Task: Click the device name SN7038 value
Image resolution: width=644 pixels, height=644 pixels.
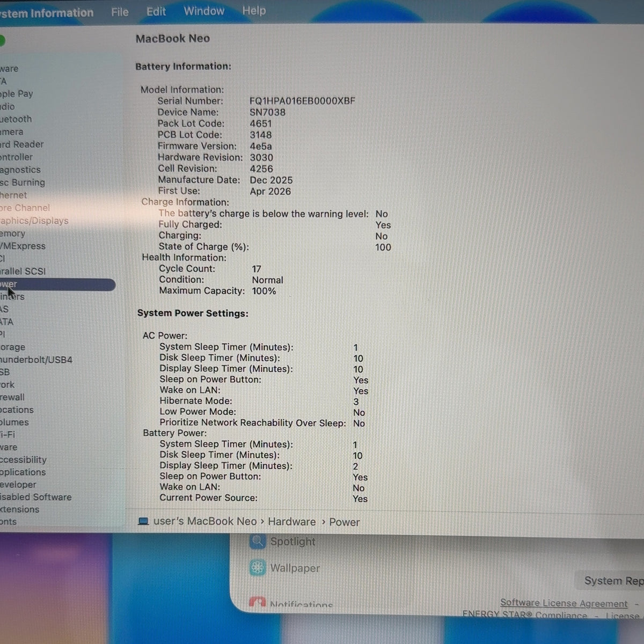Action: 267,112
